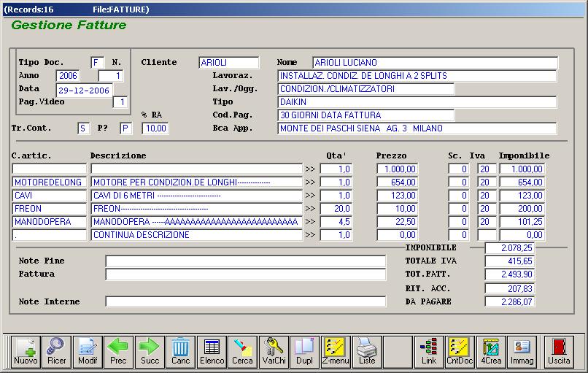The image size is (588, 373).
Task: Click >> arrow on MOTORE PER CONDIZION row
Action: click(x=310, y=182)
